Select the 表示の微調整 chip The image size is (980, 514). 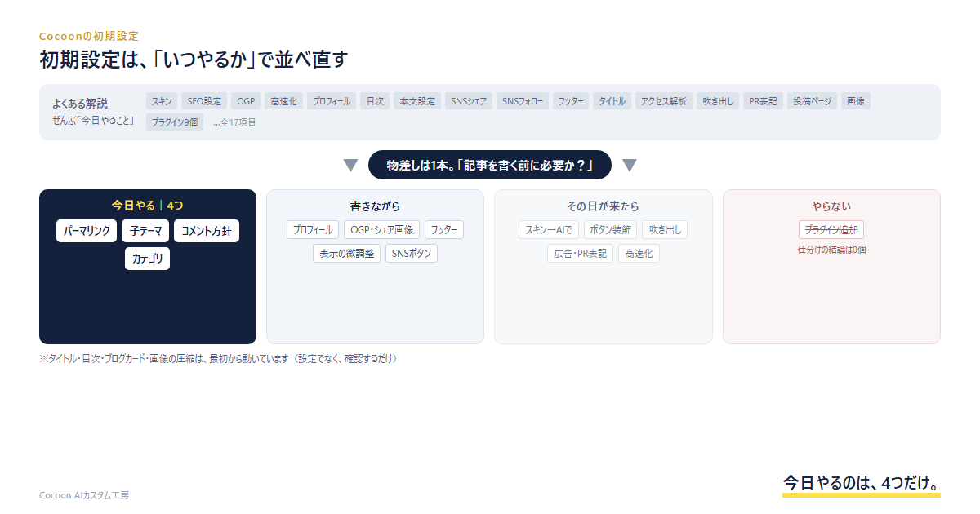347,253
